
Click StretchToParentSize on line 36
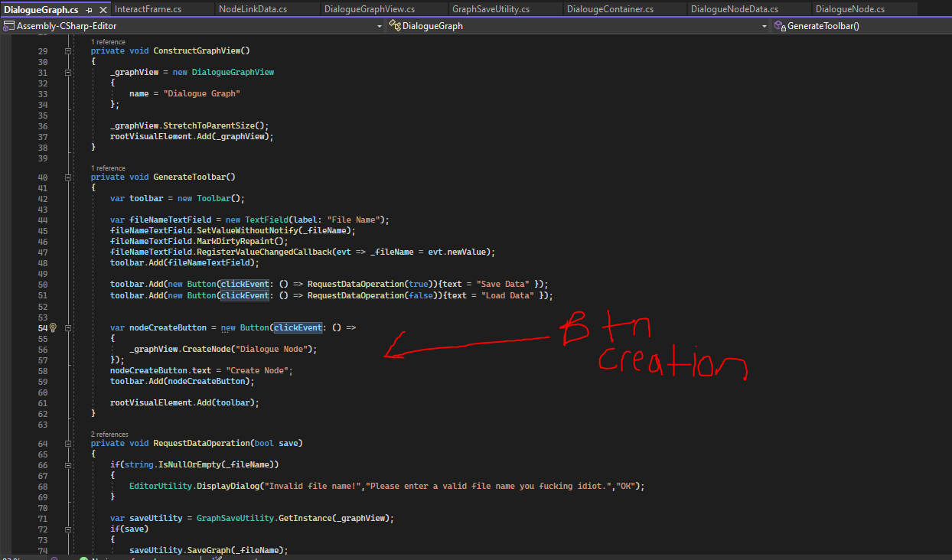210,125
